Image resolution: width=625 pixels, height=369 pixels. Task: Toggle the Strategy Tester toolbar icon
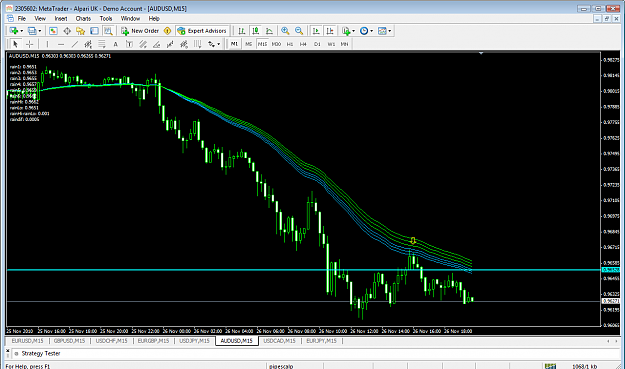pyautogui.click(x=108, y=31)
